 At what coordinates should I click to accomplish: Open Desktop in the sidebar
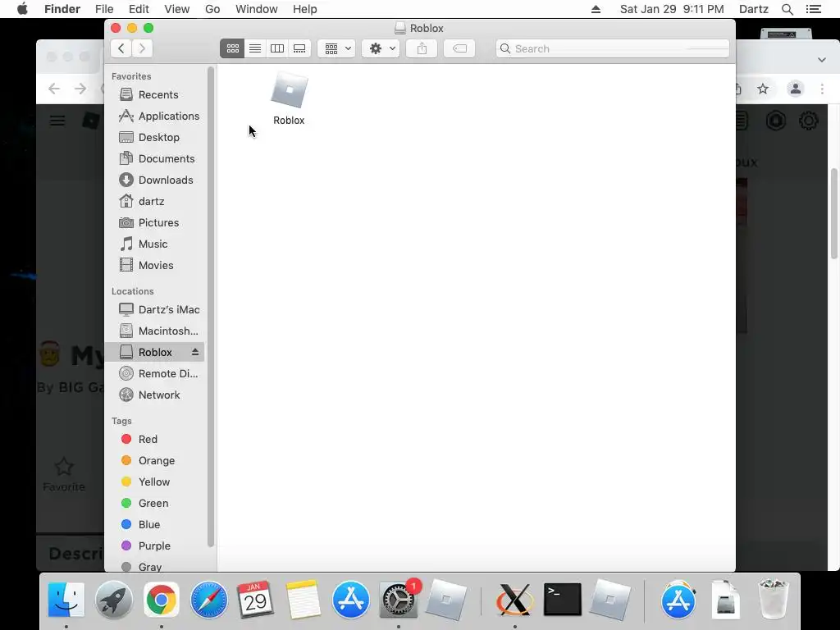(x=154, y=138)
